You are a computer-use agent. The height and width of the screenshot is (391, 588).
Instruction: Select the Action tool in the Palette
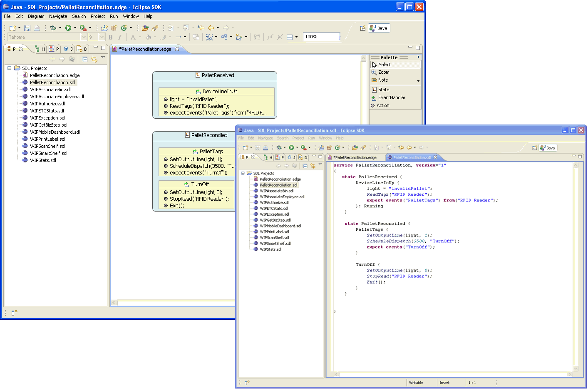click(382, 105)
